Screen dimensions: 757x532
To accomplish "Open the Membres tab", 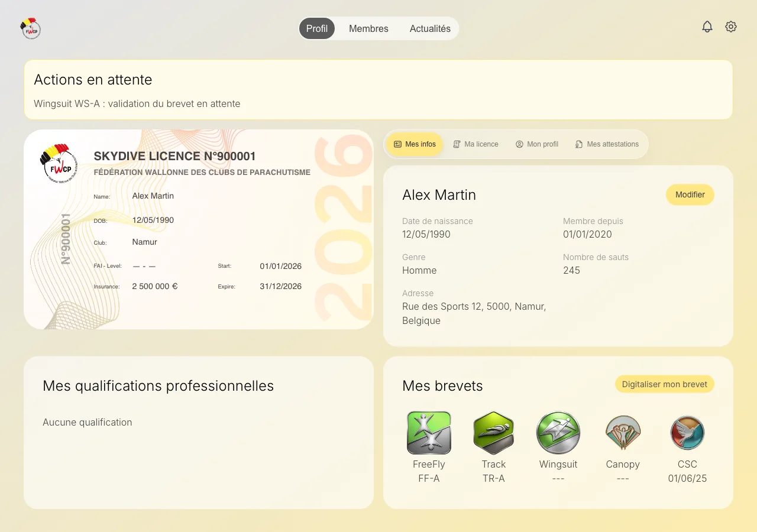I will click(368, 28).
